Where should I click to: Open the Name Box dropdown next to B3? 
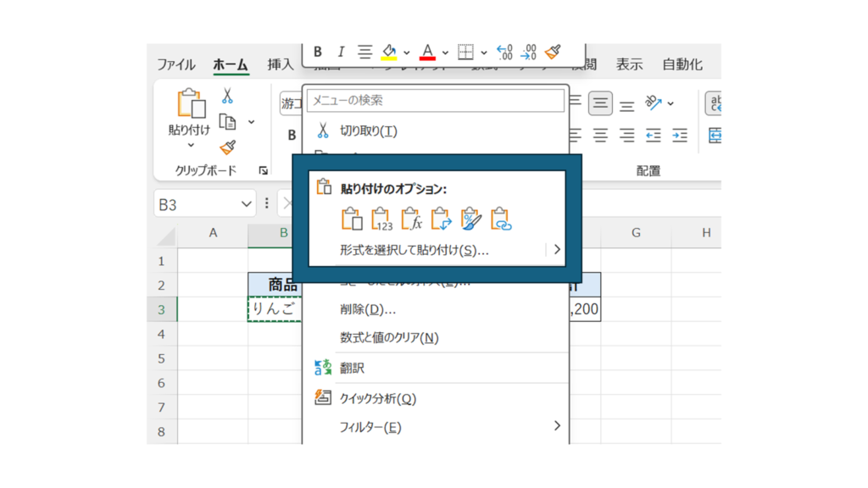pos(247,204)
